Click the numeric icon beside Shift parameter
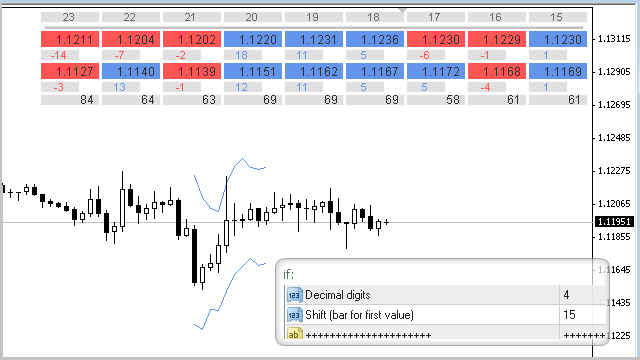640x360 pixels. (x=294, y=315)
